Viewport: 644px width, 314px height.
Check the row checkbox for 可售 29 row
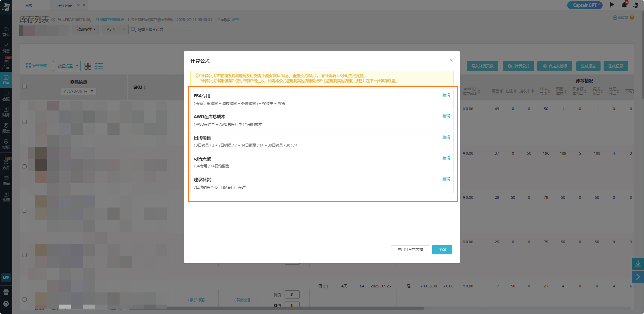point(25,211)
